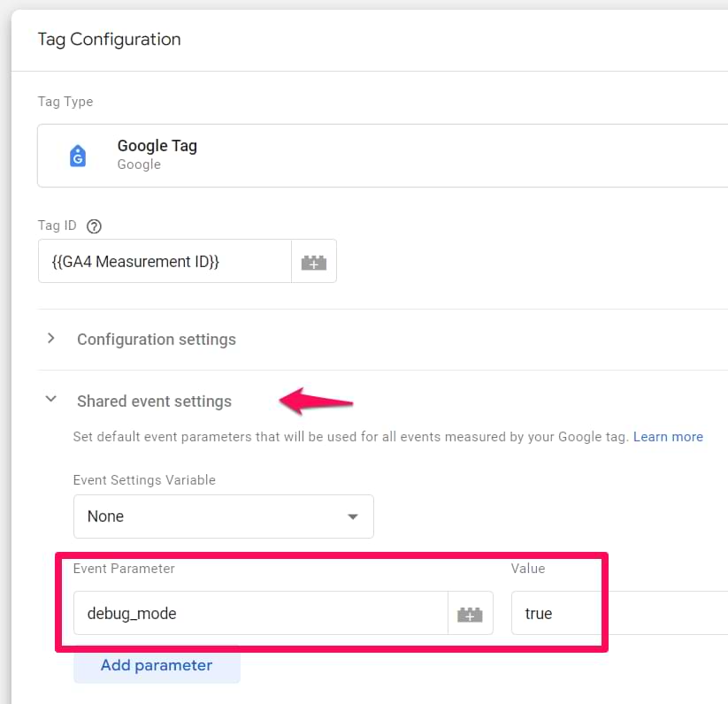
Task: Focus the GA4 Measurement ID input field
Action: pyautogui.click(x=165, y=262)
